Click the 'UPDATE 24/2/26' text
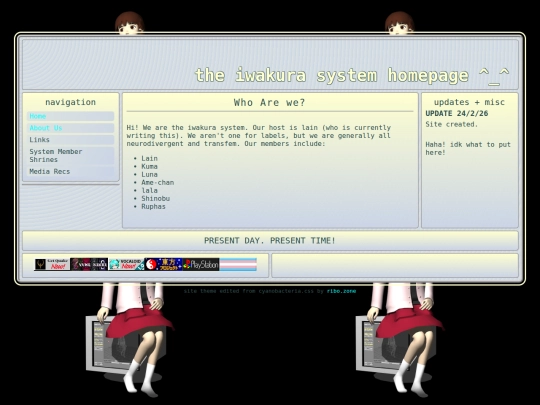This screenshot has width=540, height=405. 457,113
